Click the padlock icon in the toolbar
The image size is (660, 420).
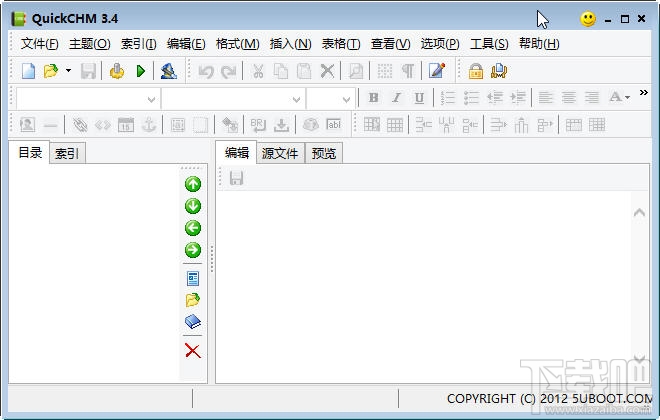click(x=476, y=71)
